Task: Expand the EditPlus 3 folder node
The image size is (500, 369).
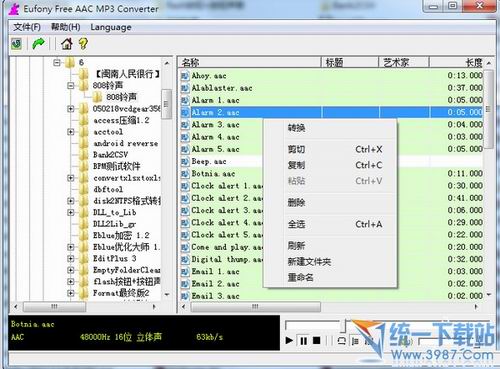Action: pos(71,258)
